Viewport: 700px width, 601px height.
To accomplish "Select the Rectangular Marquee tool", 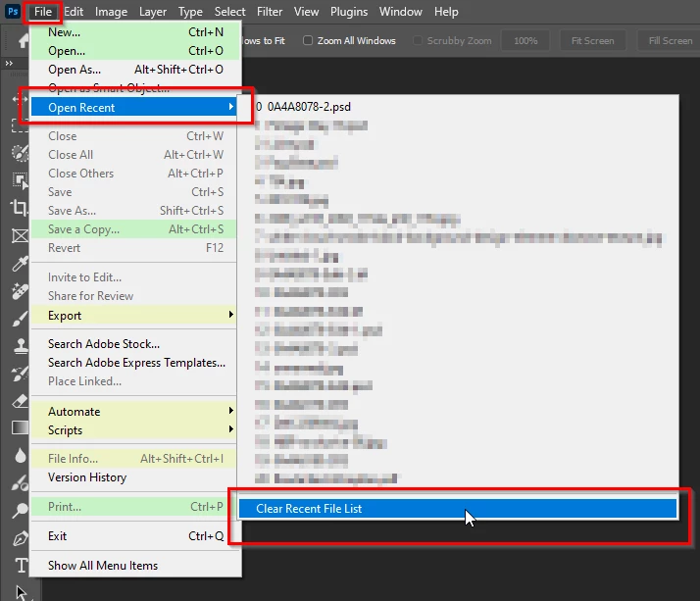I will [x=20, y=125].
